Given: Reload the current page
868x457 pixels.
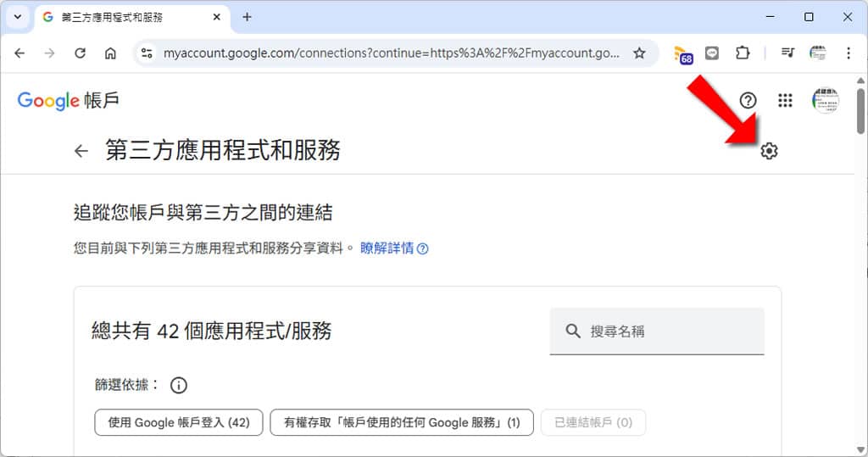Looking at the screenshot, I should 81,53.
